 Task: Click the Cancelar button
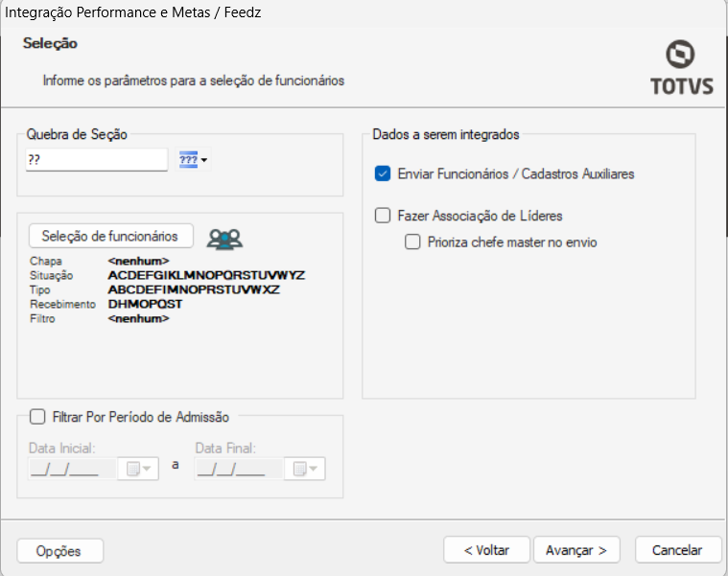point(678,550)
